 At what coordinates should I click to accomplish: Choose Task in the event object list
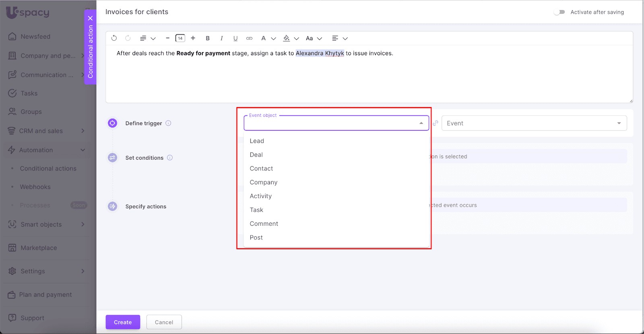point(256,210)
